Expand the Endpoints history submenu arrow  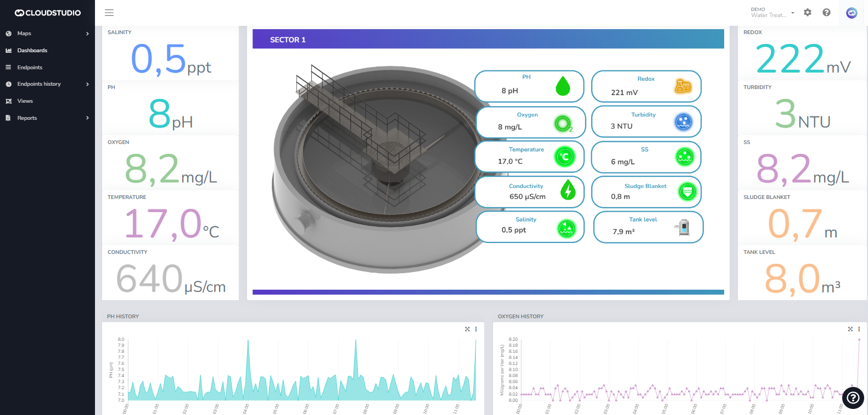tap(87, 84)
